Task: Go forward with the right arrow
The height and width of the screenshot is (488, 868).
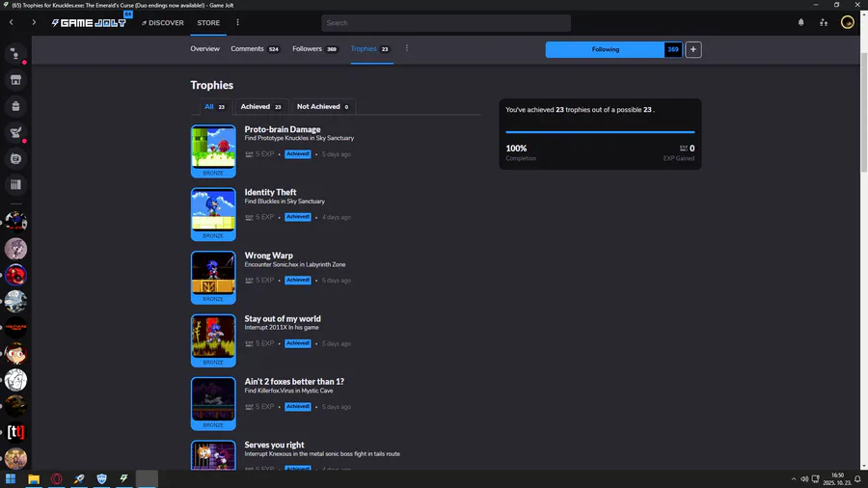Action: pyautogui.click(x=34, y=23)
